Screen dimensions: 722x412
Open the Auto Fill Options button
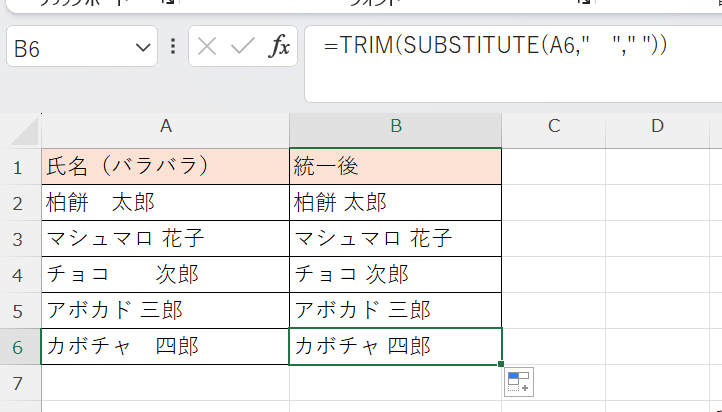point(519,382)
